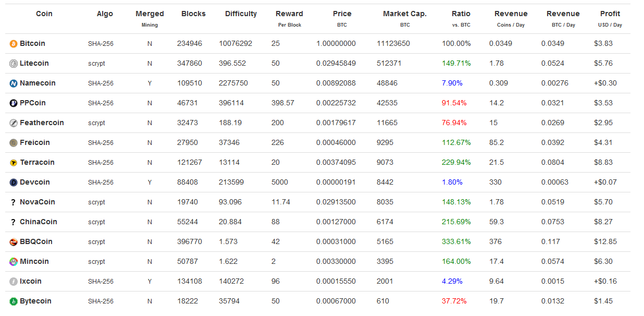This screenshot has height=316, width=644.
Task: Click the Devcoin logo icon
Action: (x=14, y=183)
